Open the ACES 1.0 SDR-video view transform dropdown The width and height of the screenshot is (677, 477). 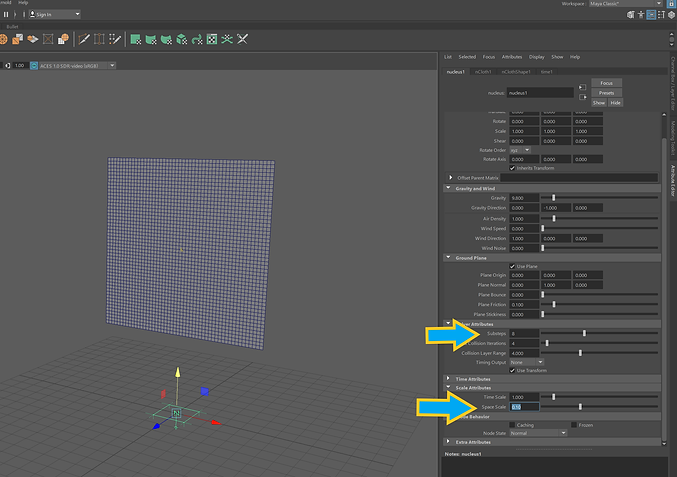click(77, 66)
